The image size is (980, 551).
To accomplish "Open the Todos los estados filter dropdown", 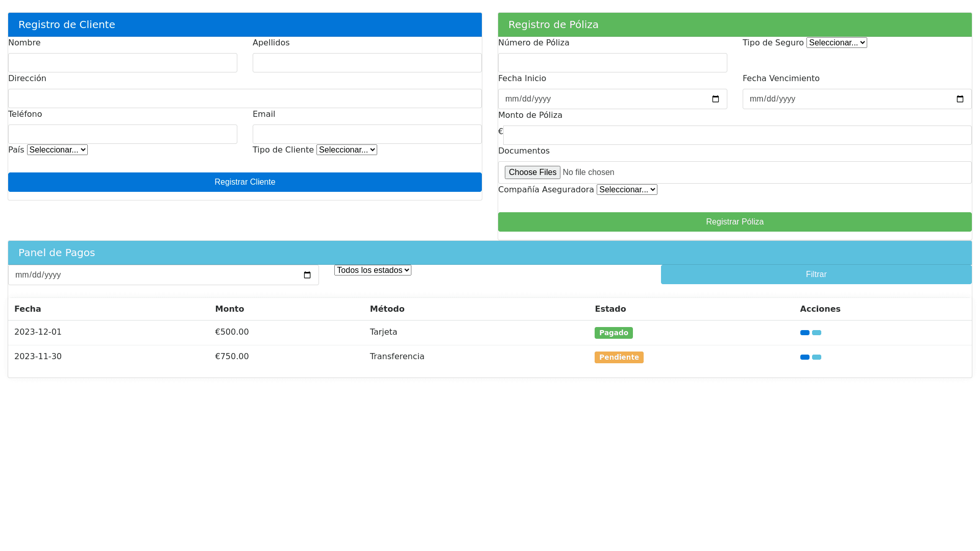I will [x=373, y=270].
